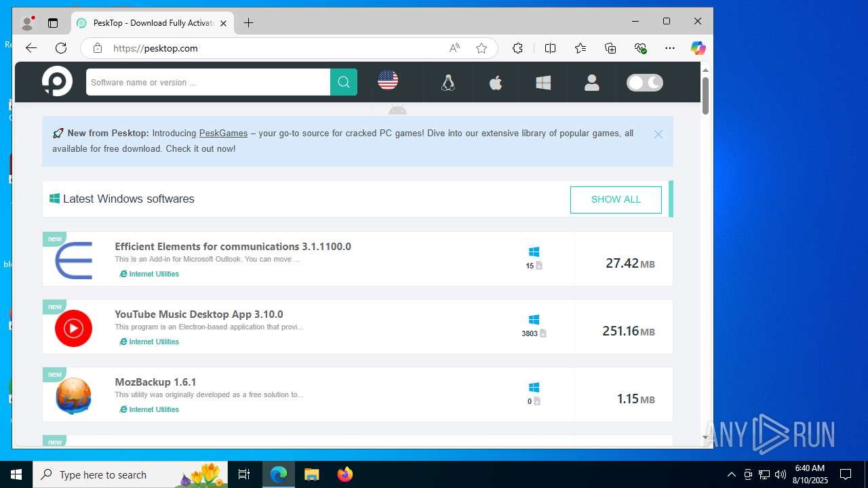This screenshot has width=868, height=488.
Task: Click Internet Utilities tag under Efficient Elements
Action: 149,274
